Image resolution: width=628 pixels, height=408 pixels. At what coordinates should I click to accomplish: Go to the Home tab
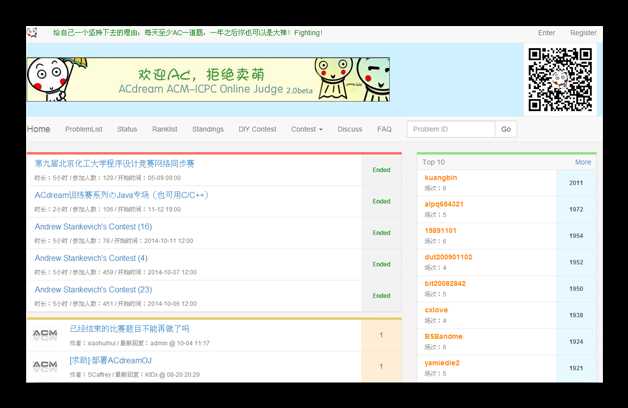click(38, 129)
